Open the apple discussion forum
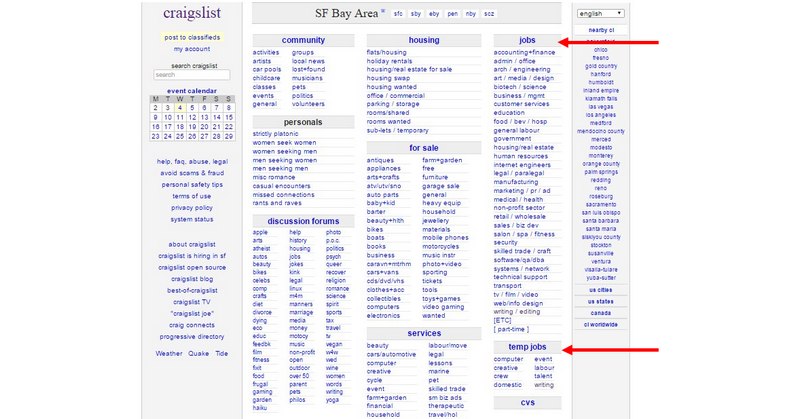This screenshot has height=419, width=800. 260,232
